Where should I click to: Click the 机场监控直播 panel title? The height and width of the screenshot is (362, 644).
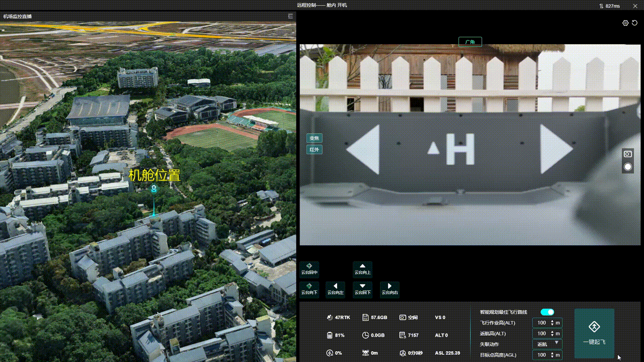[17, 17]
